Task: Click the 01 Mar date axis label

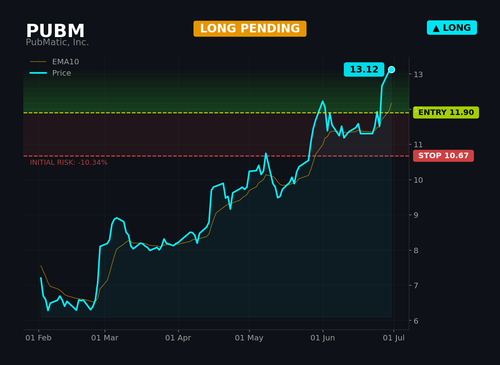Action: click(105, 338)
